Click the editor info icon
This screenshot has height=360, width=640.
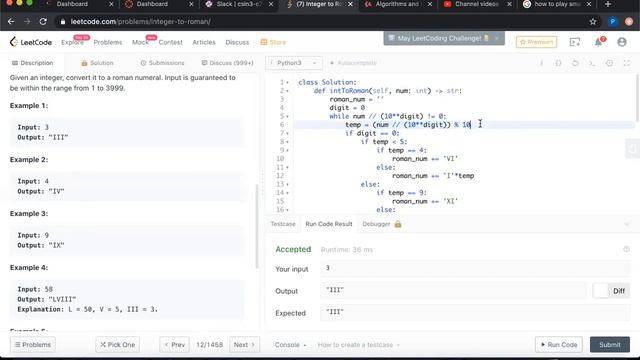tap(541, 63)
